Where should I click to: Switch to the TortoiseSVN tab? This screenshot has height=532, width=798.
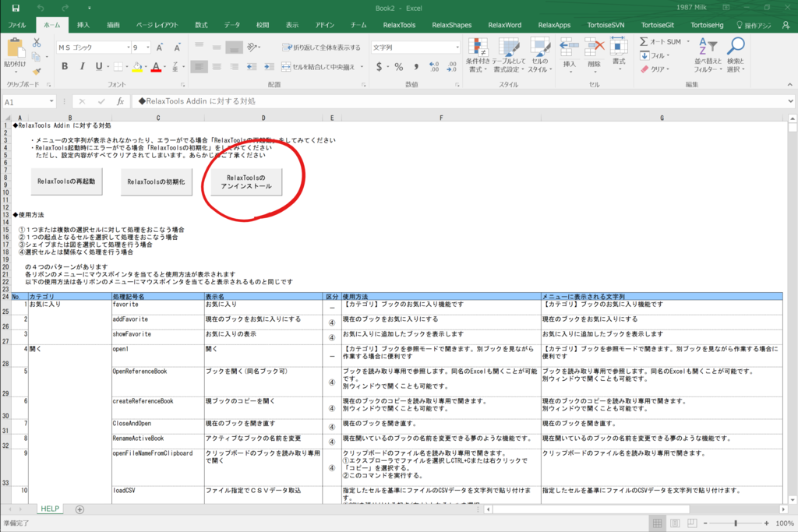[606, 25]
